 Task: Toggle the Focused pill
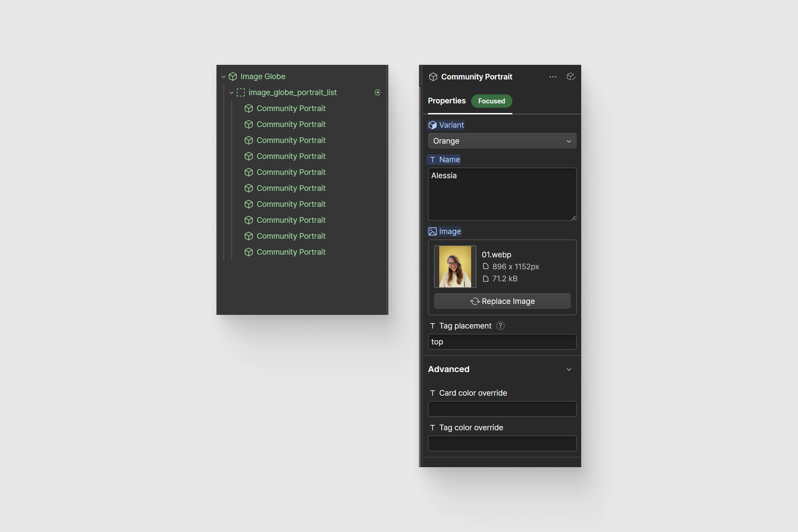[491, 101]
